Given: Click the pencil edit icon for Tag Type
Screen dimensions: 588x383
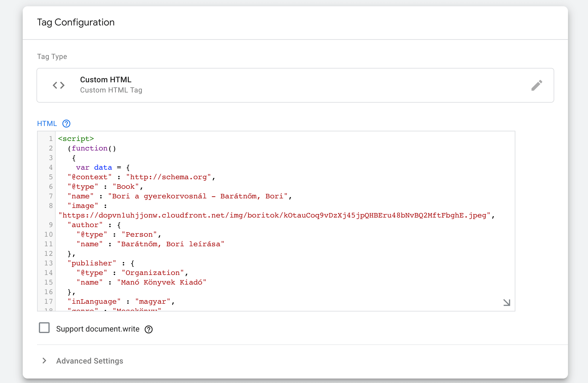Looking at the screenshot, I should 537,85.
